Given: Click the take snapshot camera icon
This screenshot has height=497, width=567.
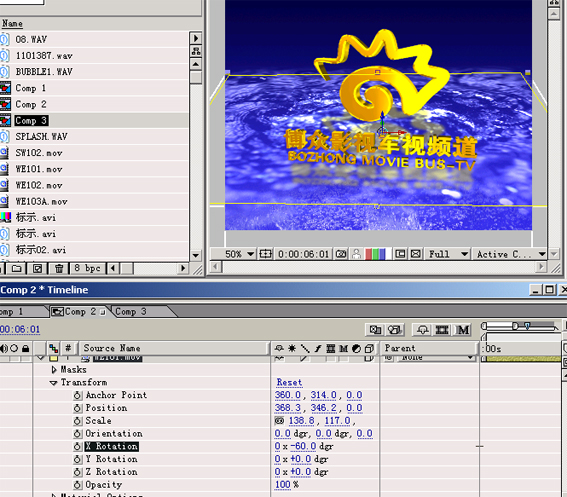Looking at the screenshot, I should tap(341, 254).
